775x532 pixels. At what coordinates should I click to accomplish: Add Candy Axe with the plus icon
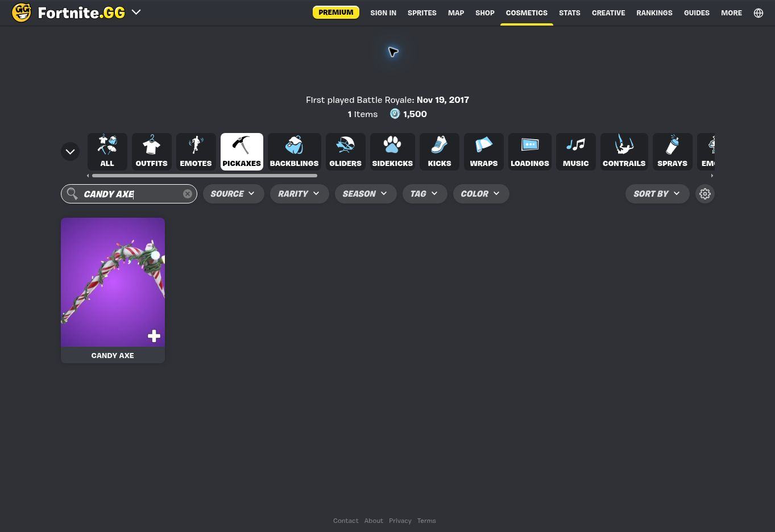click(154, 336)
